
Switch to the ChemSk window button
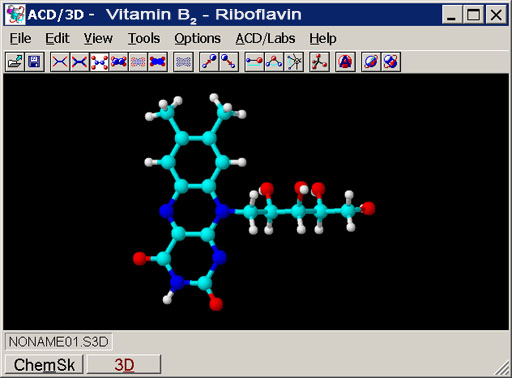tap(44, 365)
